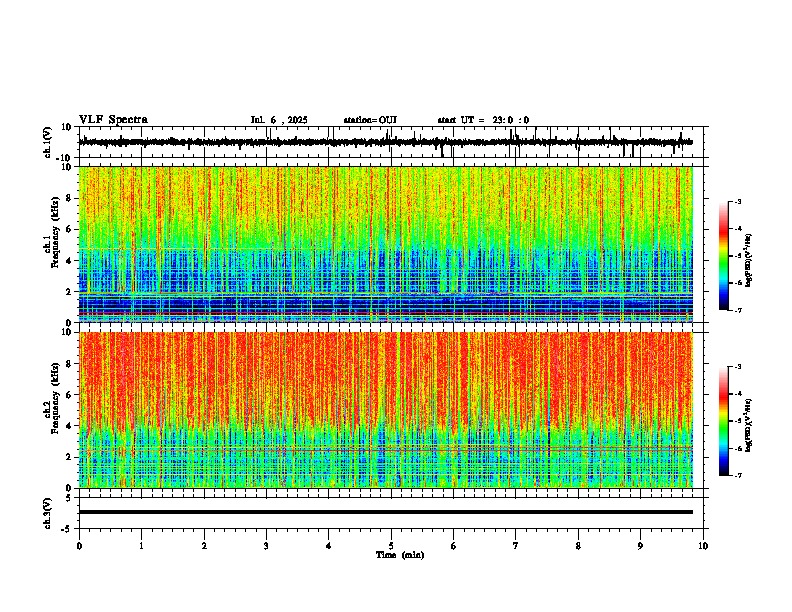The width and height of the screenshot is (792, 612).
Task: Click the time axis tick label "3"
Action: [266, 546]
